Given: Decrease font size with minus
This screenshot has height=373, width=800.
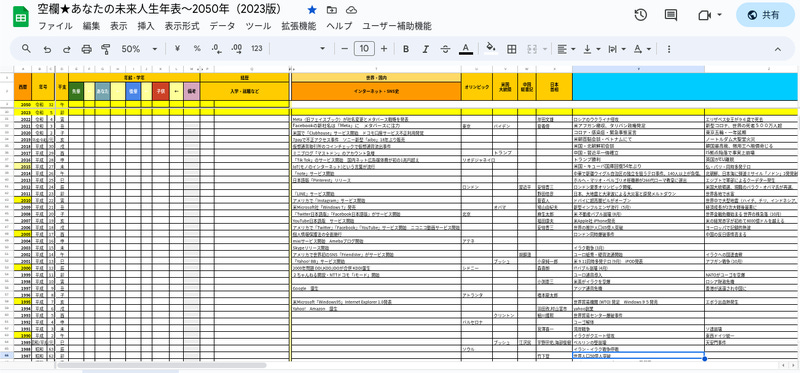Looking at the screenshot, I should (x=344, y=48).
